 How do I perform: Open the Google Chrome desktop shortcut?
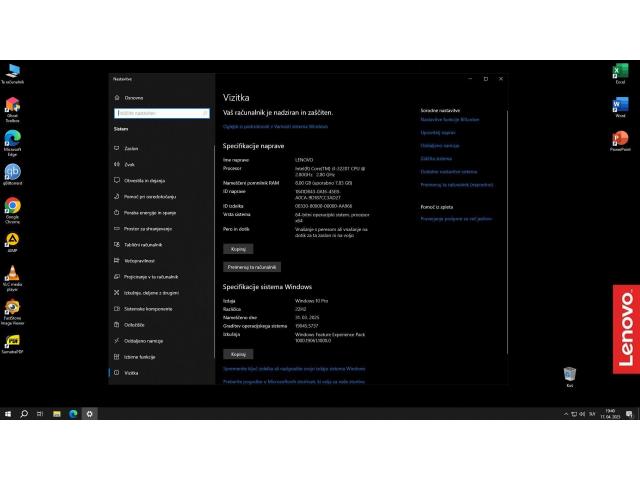[x=12, y=210]
